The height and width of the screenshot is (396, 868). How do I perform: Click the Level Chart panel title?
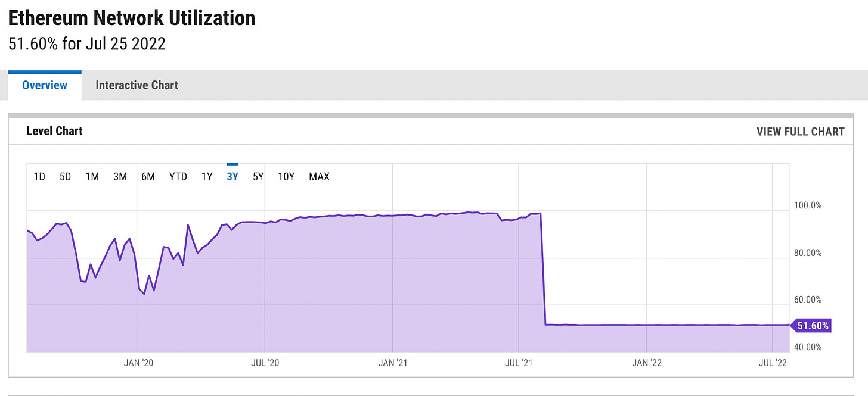click(x=54, y=131)
